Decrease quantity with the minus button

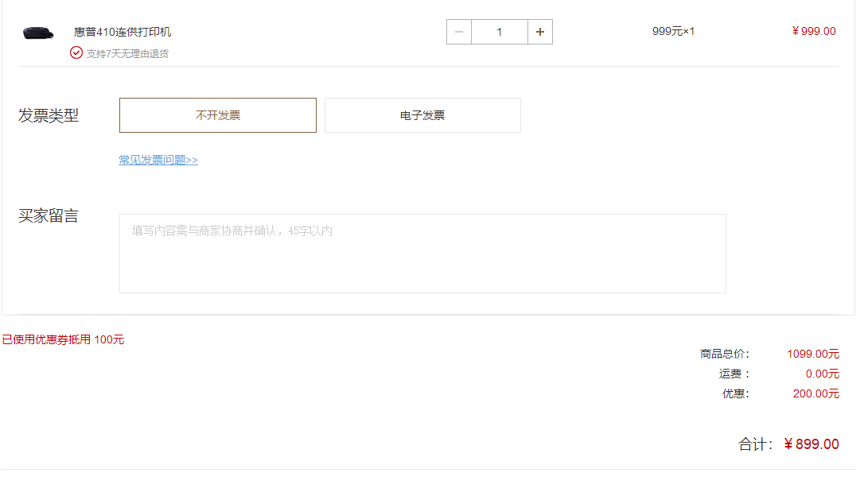click(x=459, y=32)
